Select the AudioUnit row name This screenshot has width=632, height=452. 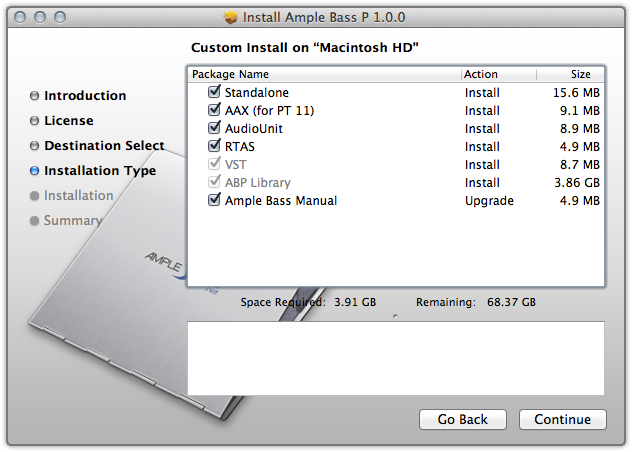[x=254, y=129]
